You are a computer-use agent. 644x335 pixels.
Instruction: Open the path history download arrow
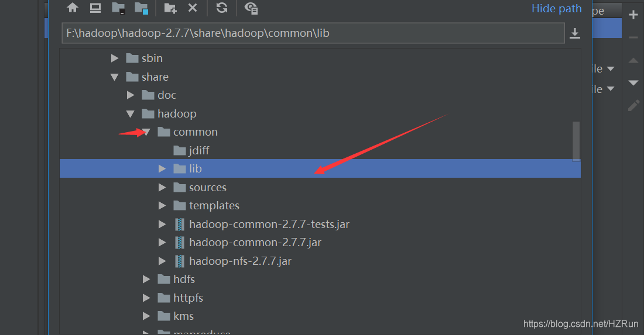(x=575, y=33)
